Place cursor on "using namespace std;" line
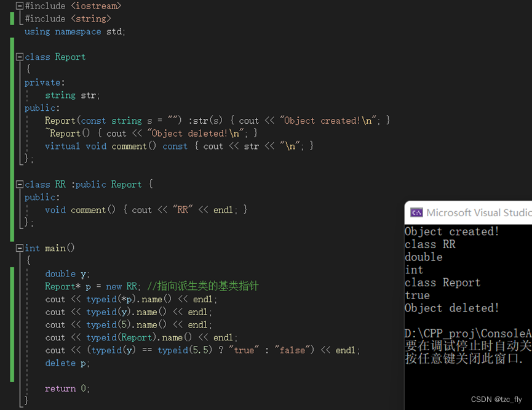The width and height of the screenshot is (532, 410). click(x=74, y=31)
